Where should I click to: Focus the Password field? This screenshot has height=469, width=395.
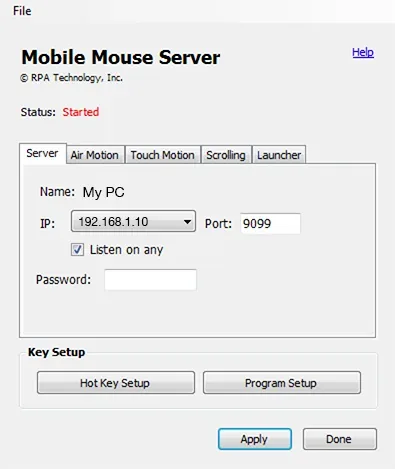150,280
